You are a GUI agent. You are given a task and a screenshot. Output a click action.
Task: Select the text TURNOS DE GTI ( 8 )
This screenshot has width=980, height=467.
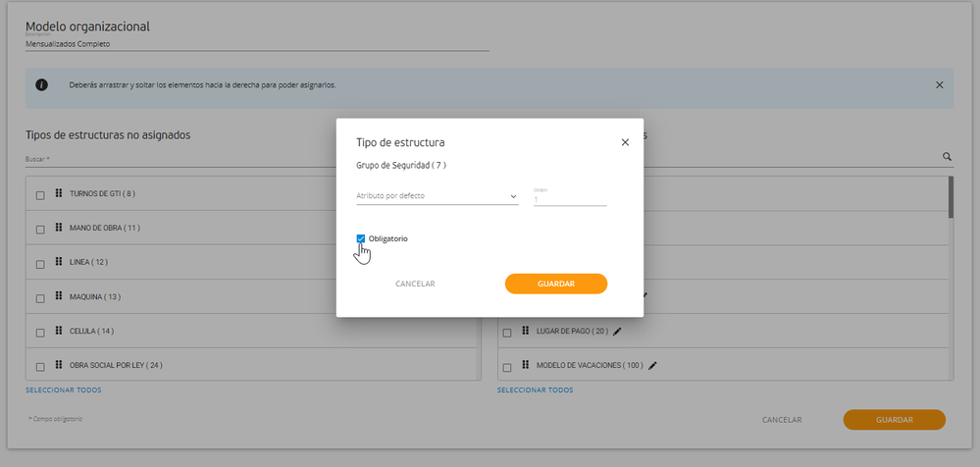102,194
